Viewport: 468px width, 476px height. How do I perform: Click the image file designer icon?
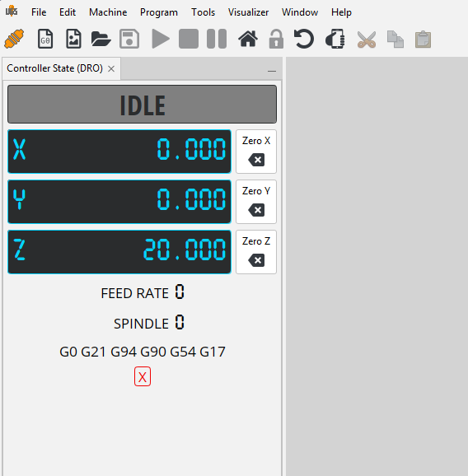[x=73, y=39]
